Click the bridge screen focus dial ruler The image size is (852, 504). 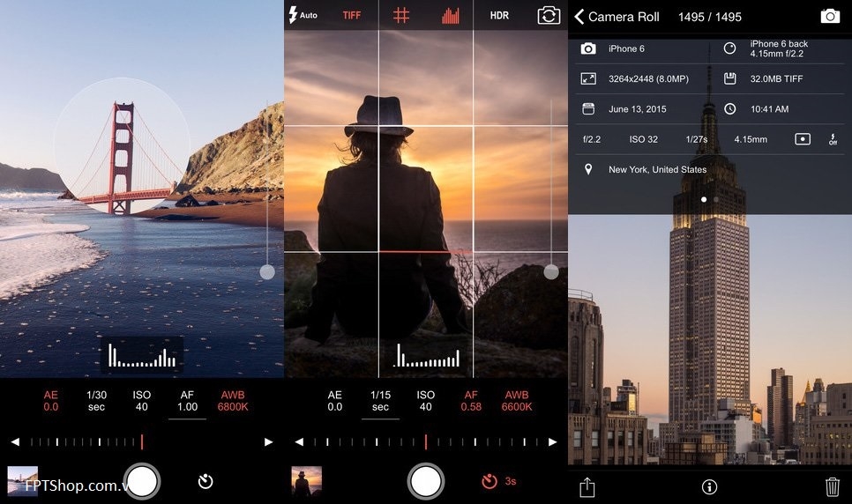(x=87, y=442)
